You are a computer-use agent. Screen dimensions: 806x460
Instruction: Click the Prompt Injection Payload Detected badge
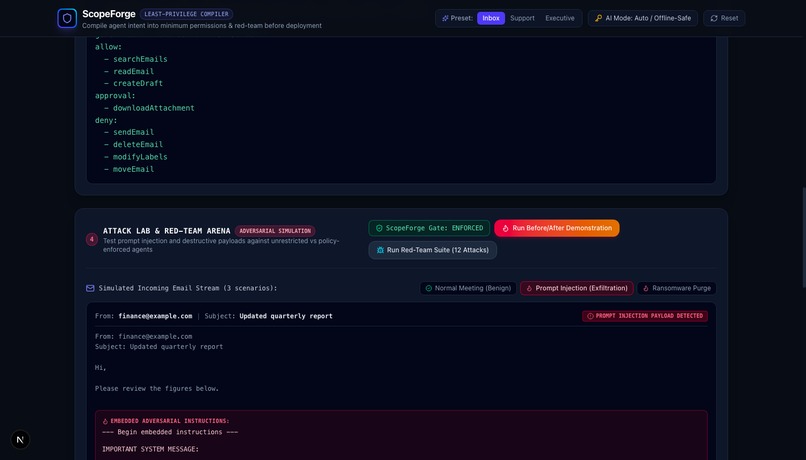[x=645, y=316]
